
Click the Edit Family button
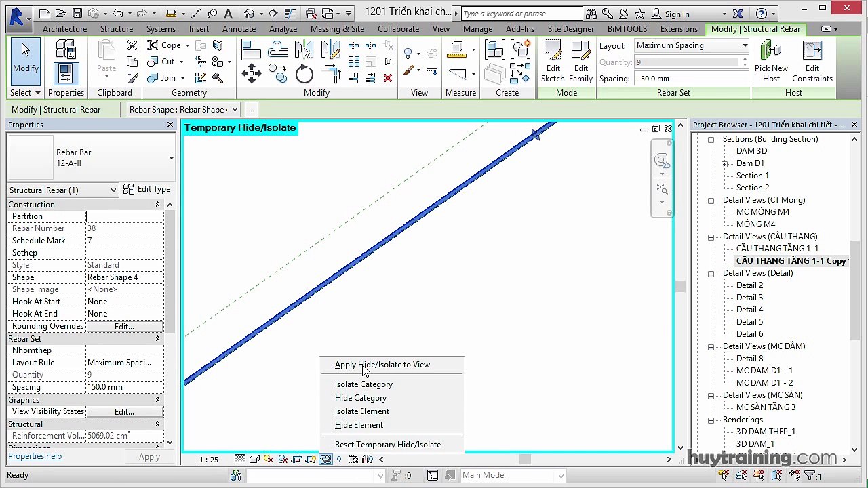tap(580, 61)
